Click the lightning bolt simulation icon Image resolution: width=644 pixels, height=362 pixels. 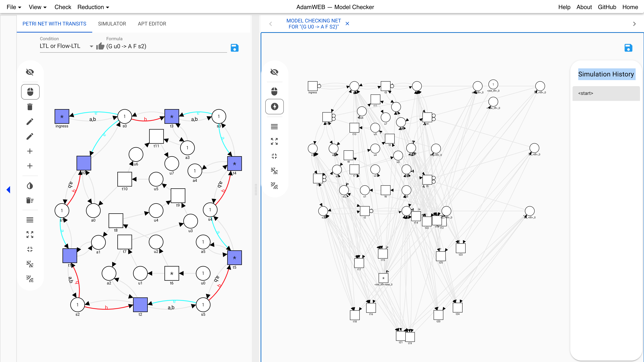coord(275,107)
